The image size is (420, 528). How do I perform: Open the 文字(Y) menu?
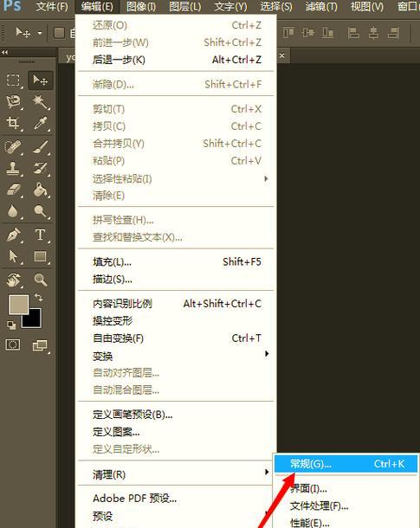[230, 6]
